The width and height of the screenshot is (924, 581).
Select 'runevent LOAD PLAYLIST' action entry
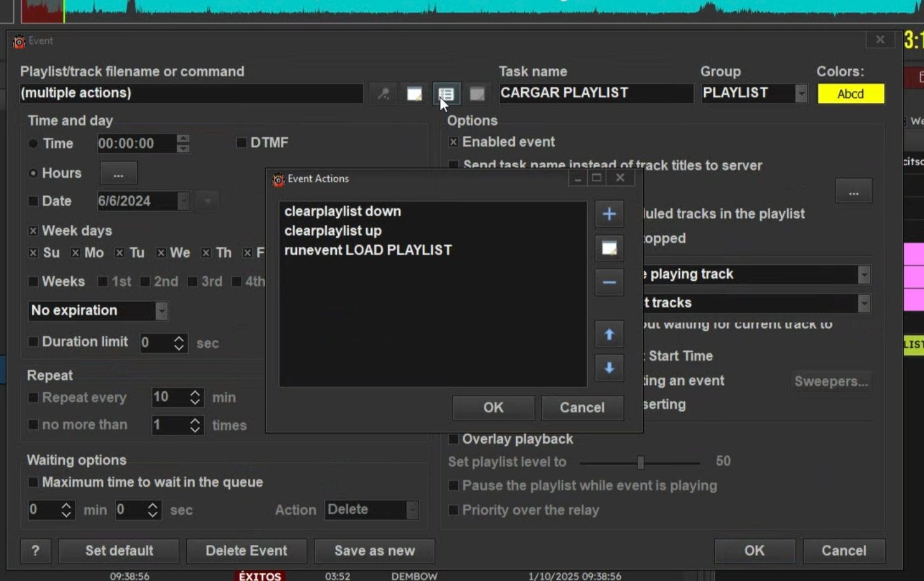(368, 250)
